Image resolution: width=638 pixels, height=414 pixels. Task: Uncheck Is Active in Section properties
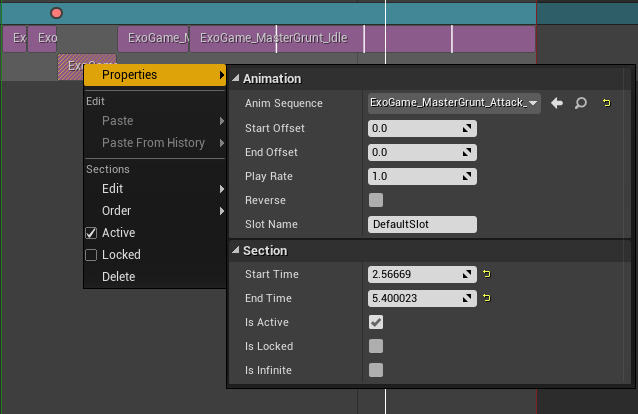click(376, 322)
